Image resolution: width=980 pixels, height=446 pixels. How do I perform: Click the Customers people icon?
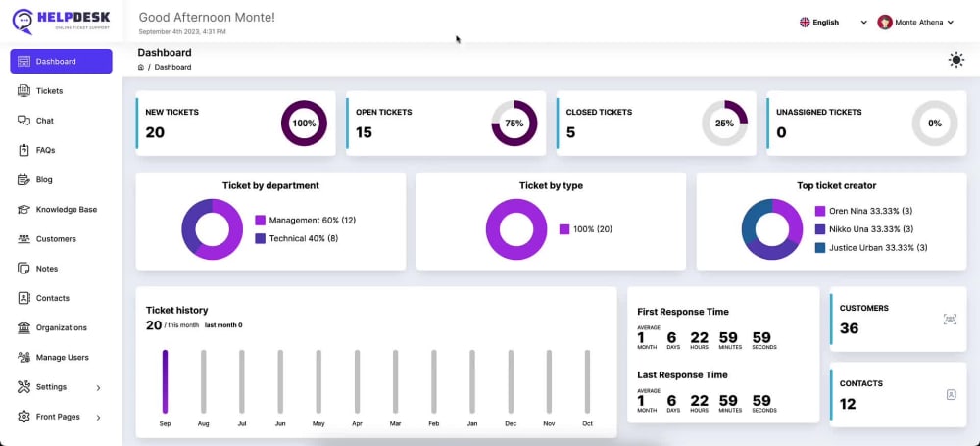point(24,239)
